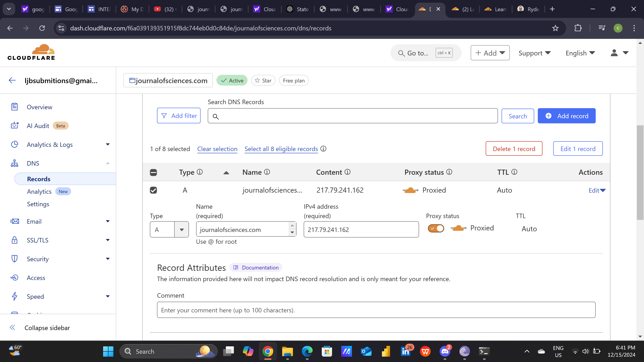
Task: Disable the Proxied proxy status toggle
Action: [436, 228]
